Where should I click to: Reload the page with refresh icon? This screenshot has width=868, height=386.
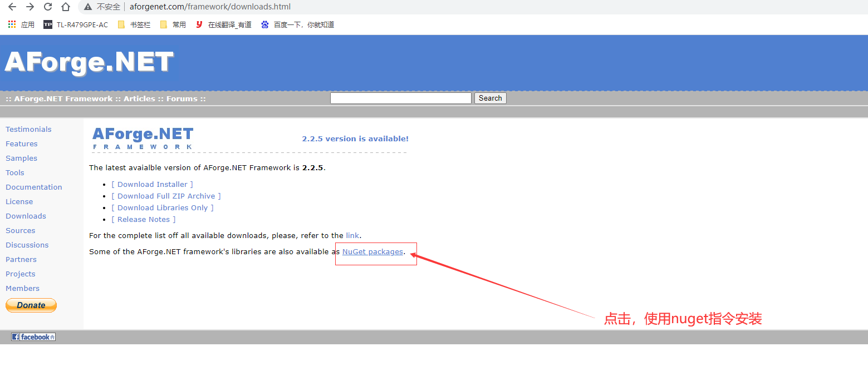click(x=48, y=7)
